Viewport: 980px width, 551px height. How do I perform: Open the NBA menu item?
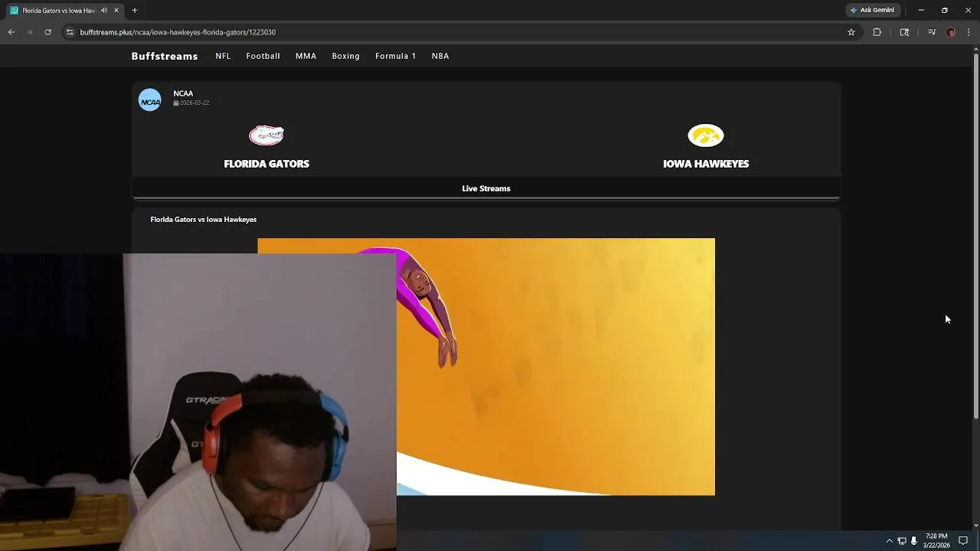click(440, 56)
